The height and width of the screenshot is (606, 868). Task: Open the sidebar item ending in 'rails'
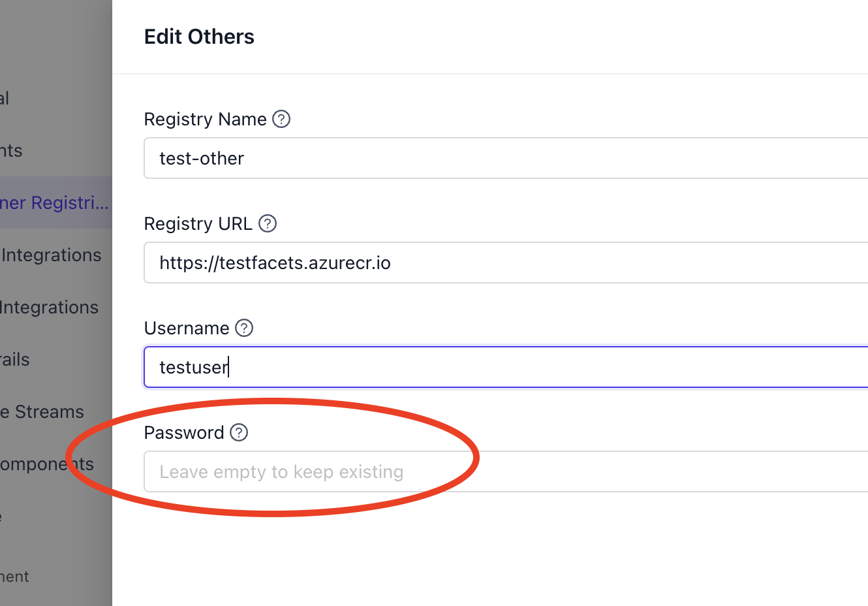tap(14, 360)
